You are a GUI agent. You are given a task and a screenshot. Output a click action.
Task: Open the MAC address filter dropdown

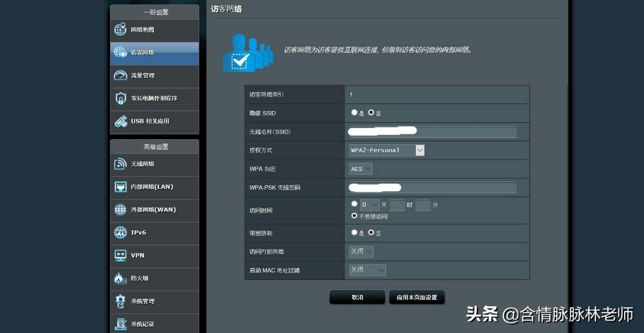click(x=367, y=270)
